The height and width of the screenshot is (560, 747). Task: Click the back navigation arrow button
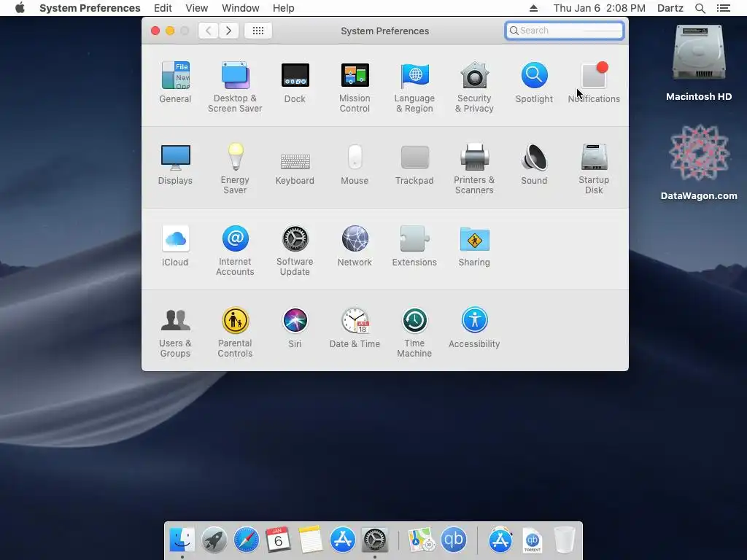(x=208, y=31)
